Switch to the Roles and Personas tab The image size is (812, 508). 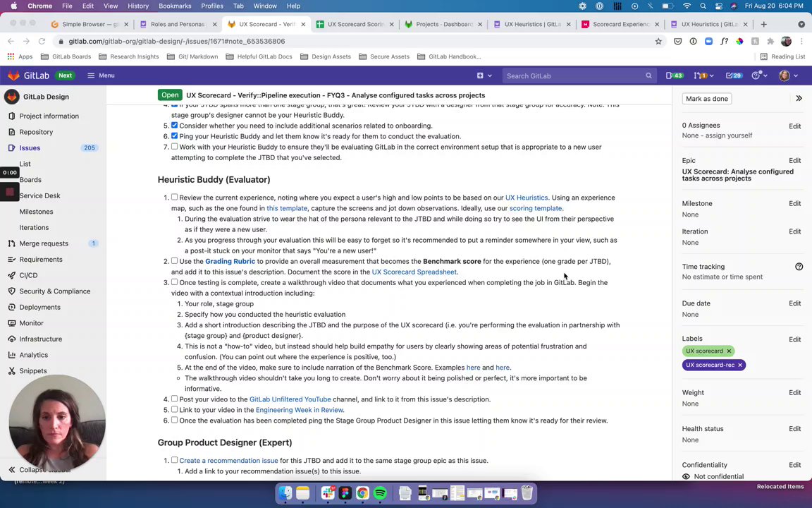[178, 25]
